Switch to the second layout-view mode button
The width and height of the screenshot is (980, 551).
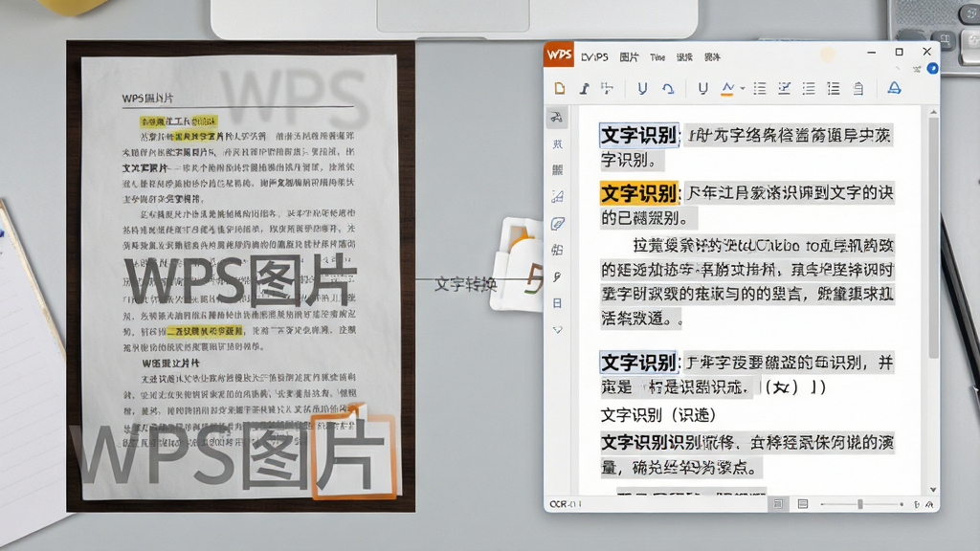[x=803, y=503]
